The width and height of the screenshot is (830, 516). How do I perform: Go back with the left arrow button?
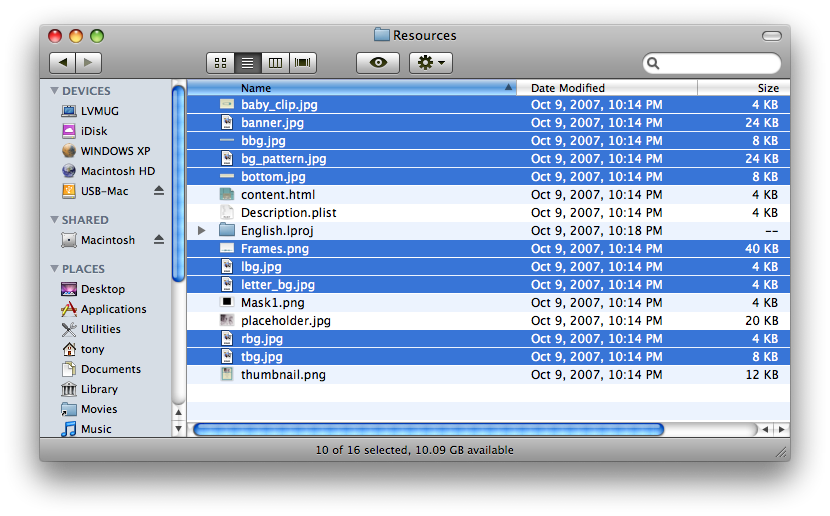coord(62,63)
